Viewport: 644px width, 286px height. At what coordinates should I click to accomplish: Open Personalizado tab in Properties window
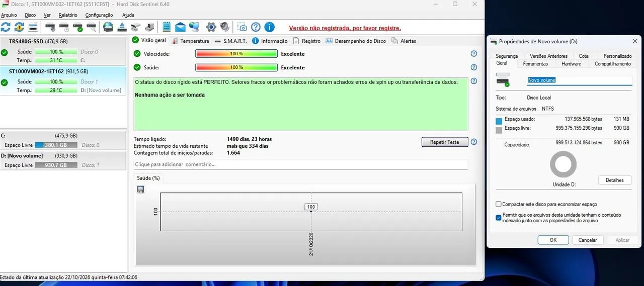click(x=617, y=56)
